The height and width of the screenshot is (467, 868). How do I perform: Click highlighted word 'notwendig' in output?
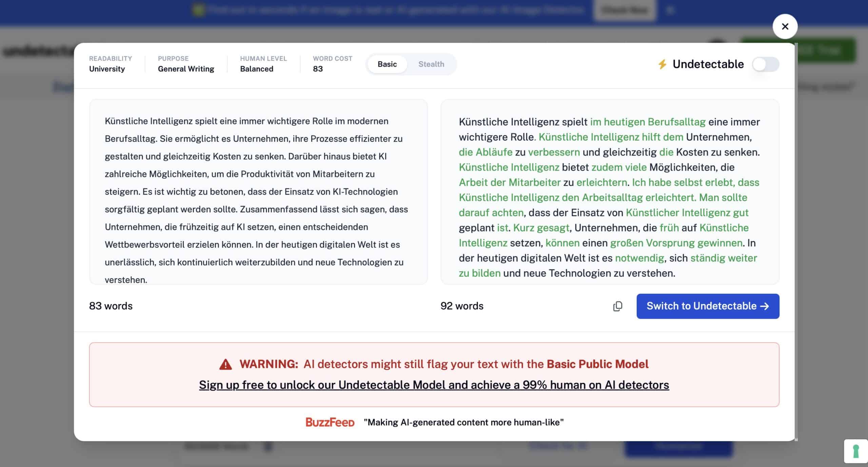[x=639, y=258]
